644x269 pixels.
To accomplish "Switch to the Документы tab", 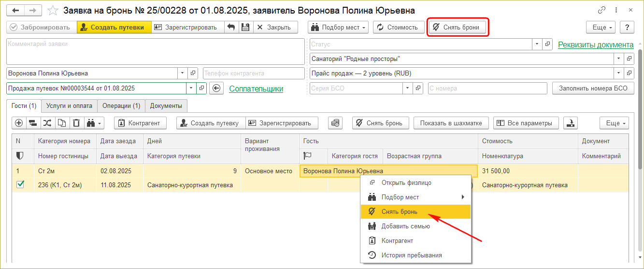I will coord(166,105).
